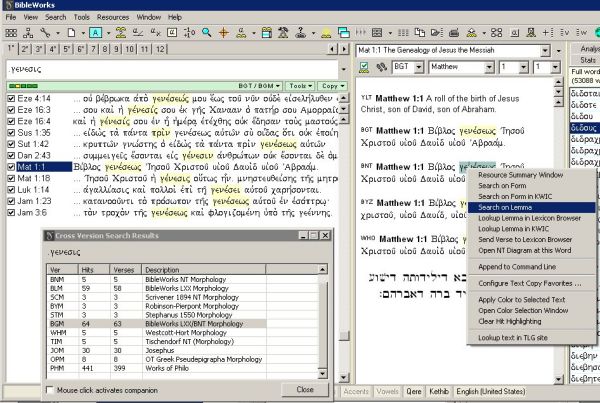This screenshot has width=600, height=403.
Task: Choose 'Search on Lemma' from context menu
Action: pyautogui.click(x=532, y=207)
